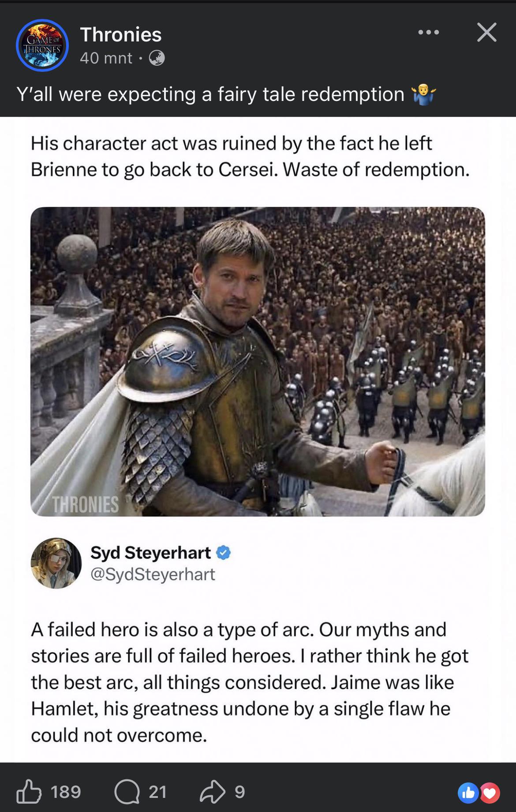Open comments via speech bubble icon
This screenshot has height=812, width=516.
click(x=127, y=792)
